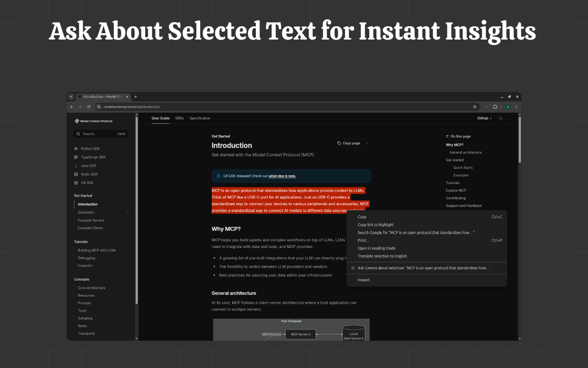This screenshot has height=368, width=588.
Task: Click the page vertical scrollbar
Action: click(x=520, y=139)
